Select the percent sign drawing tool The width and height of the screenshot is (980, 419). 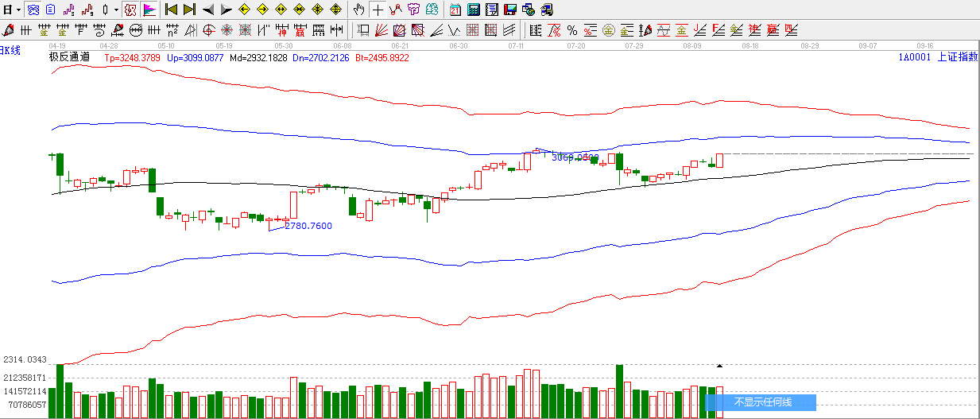coord(572,30)
